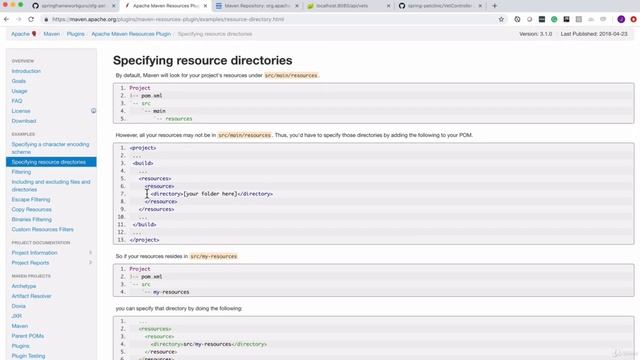Open a new browser tab with plus button
The width and height of the screenshot is (640, 360).
[495, 6]
